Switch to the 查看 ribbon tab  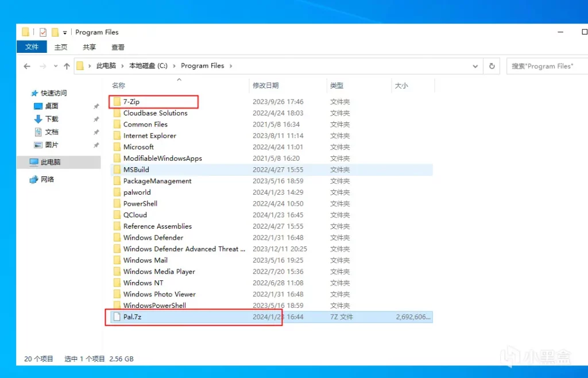pos(117,47)
